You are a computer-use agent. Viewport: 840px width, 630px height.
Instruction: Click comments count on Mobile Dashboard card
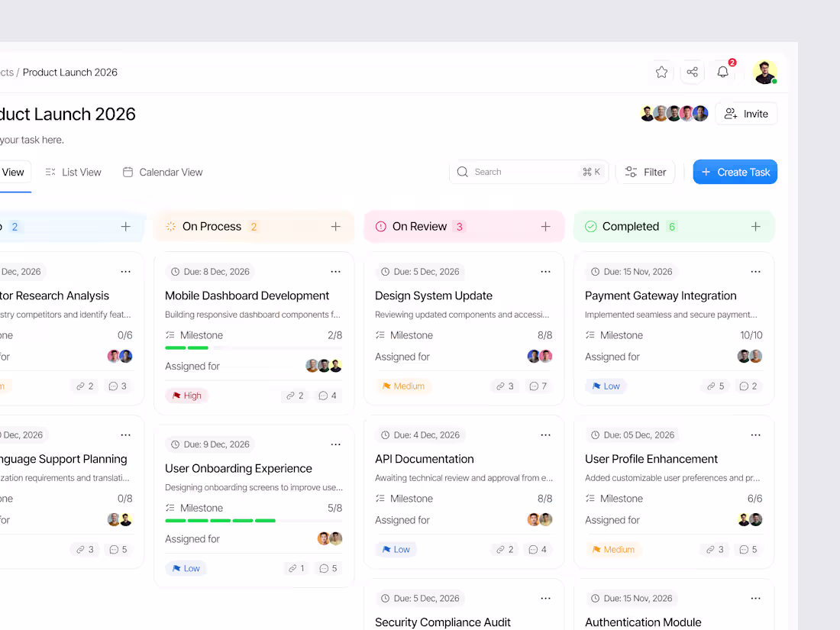(328, 396)
